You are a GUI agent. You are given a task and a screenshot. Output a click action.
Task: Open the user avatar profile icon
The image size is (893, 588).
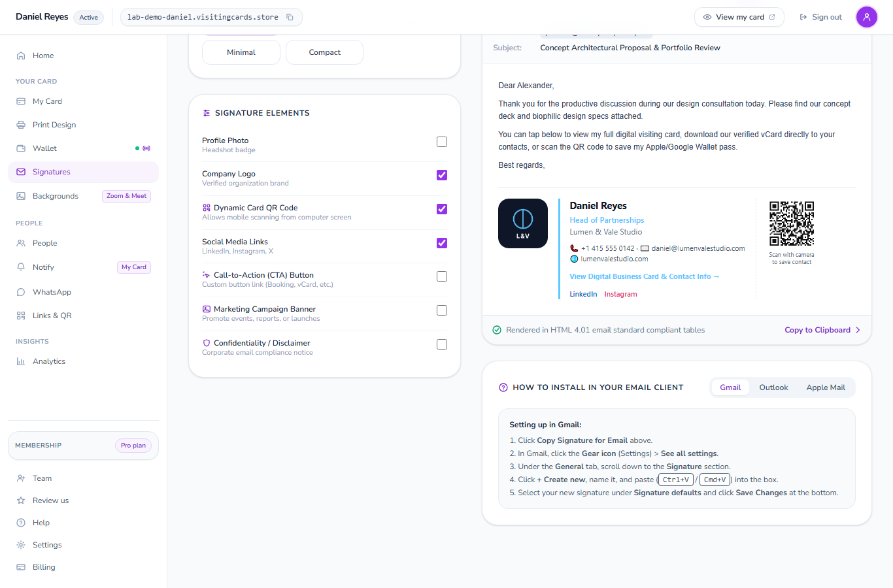pyautogui.click(x=867, y=17)
